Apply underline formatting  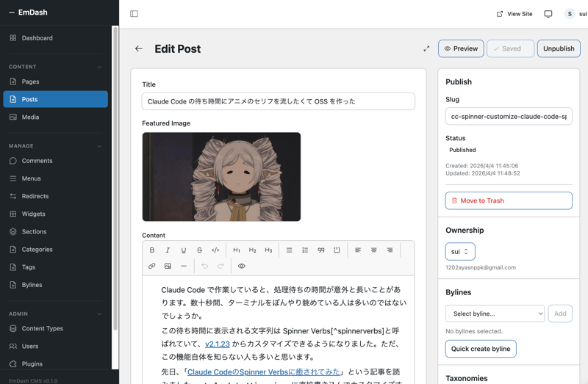click(x=183, y=250)
